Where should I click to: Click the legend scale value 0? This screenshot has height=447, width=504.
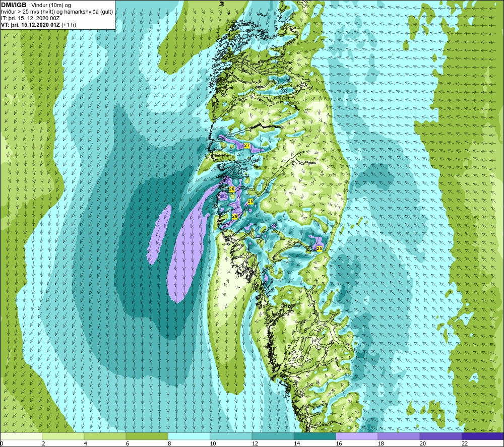click(x=2, y=443)
